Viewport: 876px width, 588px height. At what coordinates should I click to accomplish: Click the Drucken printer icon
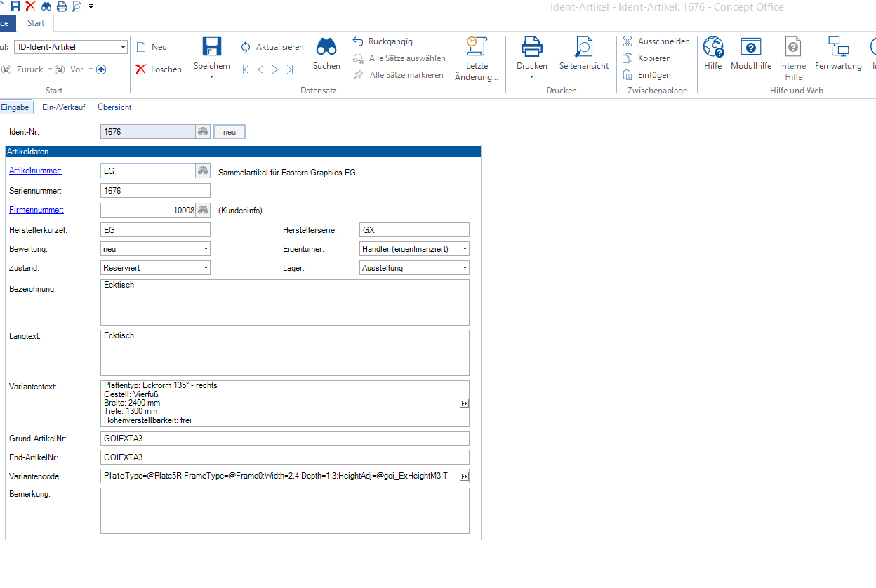[x=531, y=47]
